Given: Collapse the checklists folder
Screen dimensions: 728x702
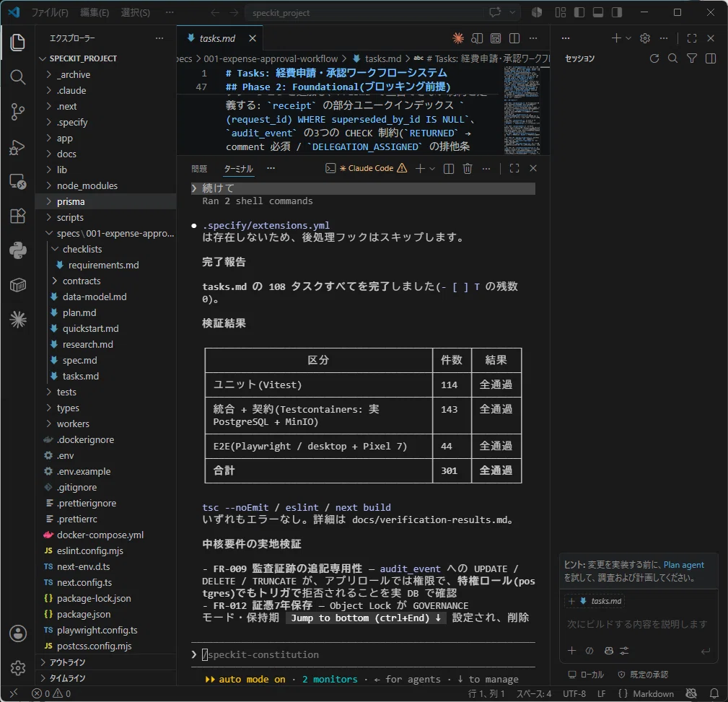Looking at the screenshot, I should point(106,250).
